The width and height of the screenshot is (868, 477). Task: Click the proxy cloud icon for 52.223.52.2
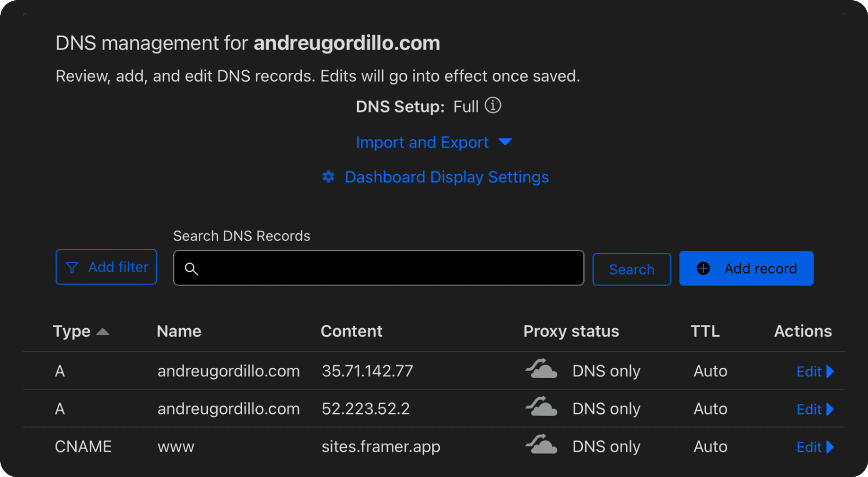coord(541,408)
